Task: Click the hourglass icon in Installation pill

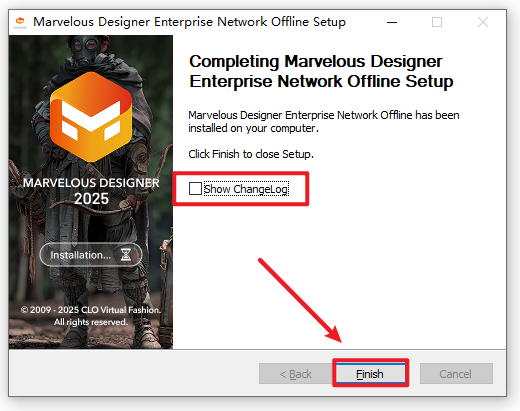Action: click(126, 255)
